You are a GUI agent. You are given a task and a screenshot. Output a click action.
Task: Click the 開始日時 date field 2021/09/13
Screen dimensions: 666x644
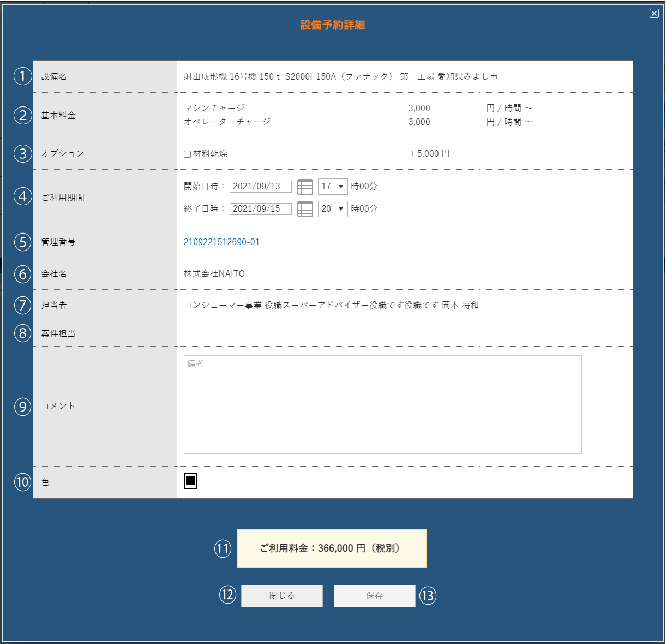pos(260,187)
